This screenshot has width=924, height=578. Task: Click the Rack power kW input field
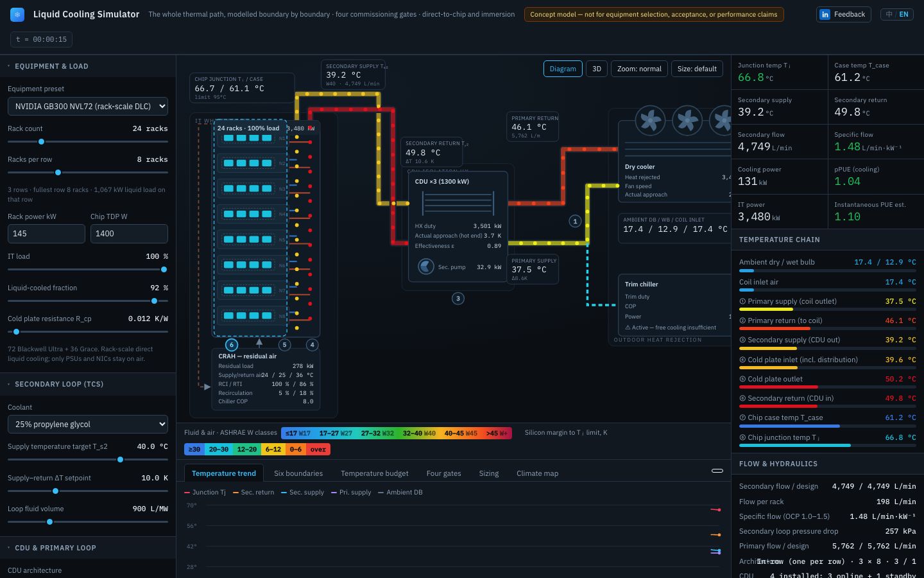[x=46, y=234]
